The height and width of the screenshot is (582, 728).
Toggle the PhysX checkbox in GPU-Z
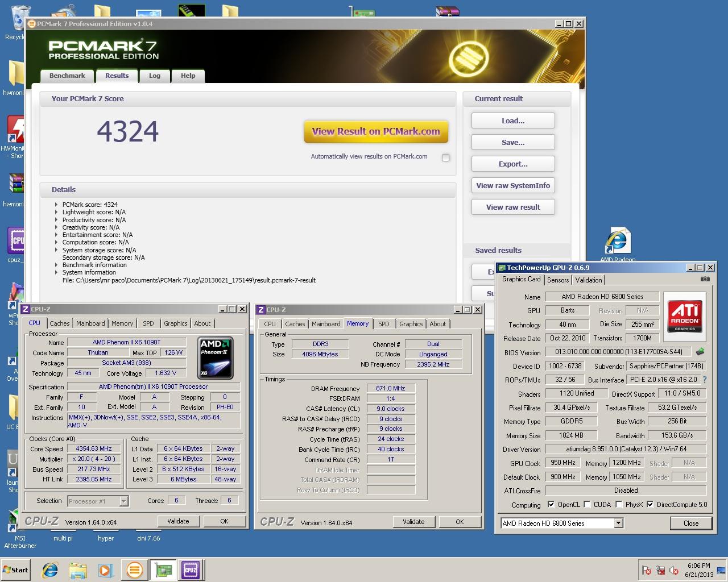619,505
